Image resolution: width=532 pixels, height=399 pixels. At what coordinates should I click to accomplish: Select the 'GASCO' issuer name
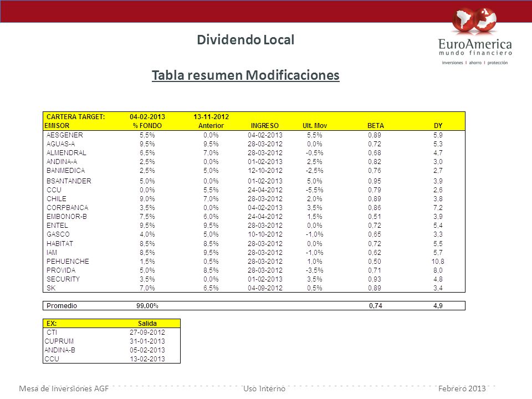(58, 234)
